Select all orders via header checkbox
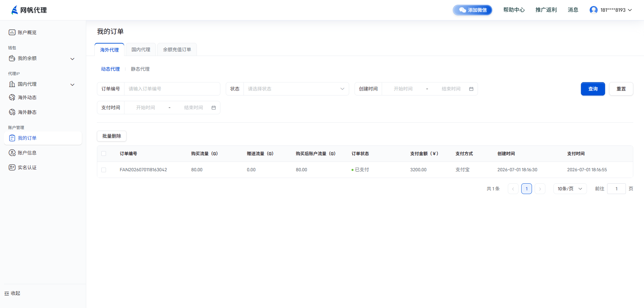This screenshot has height=308, width=644. click(104, 153)
